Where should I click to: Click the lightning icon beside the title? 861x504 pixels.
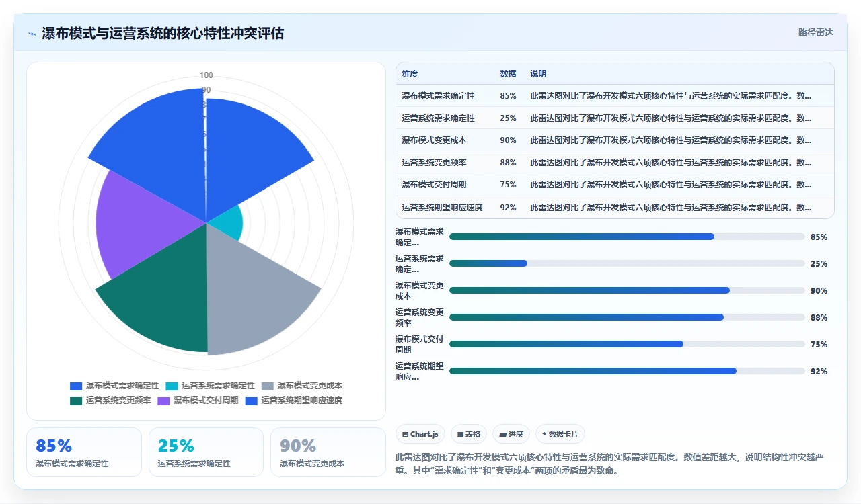click(x=32, y=33)
